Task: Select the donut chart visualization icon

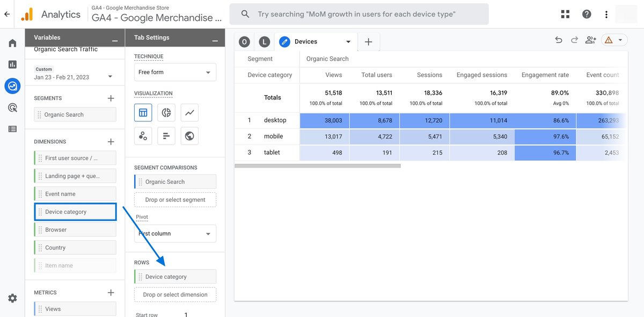Action: pyautogui.click(x=166, y=112)
